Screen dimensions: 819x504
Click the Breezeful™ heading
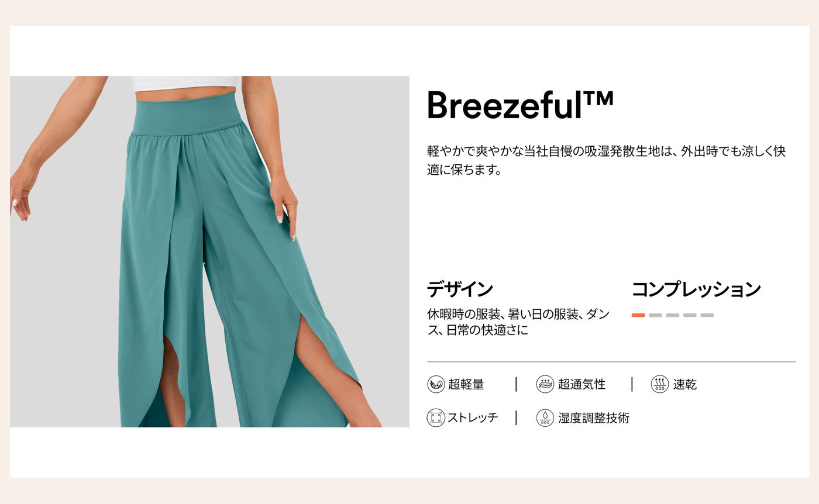pyautogui.click(x=521, y=105)
